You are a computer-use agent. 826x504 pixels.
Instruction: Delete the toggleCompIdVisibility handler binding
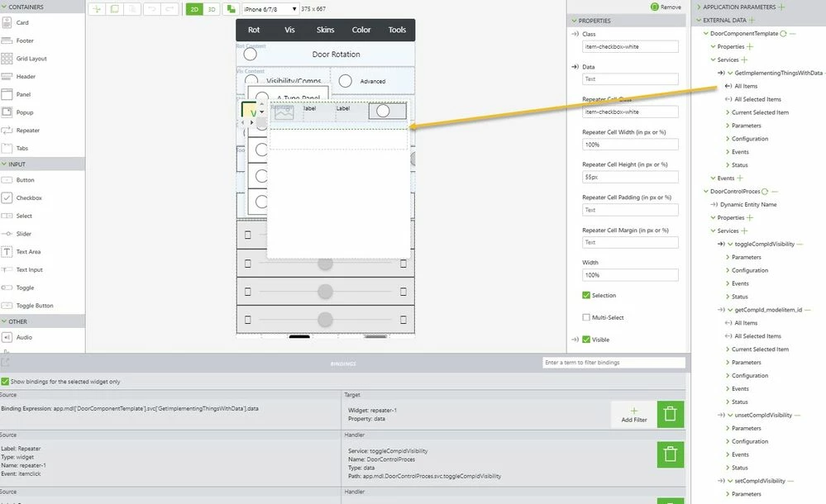670,454
